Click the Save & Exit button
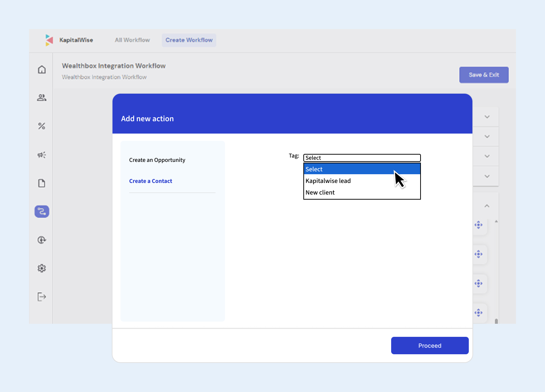 484,75
